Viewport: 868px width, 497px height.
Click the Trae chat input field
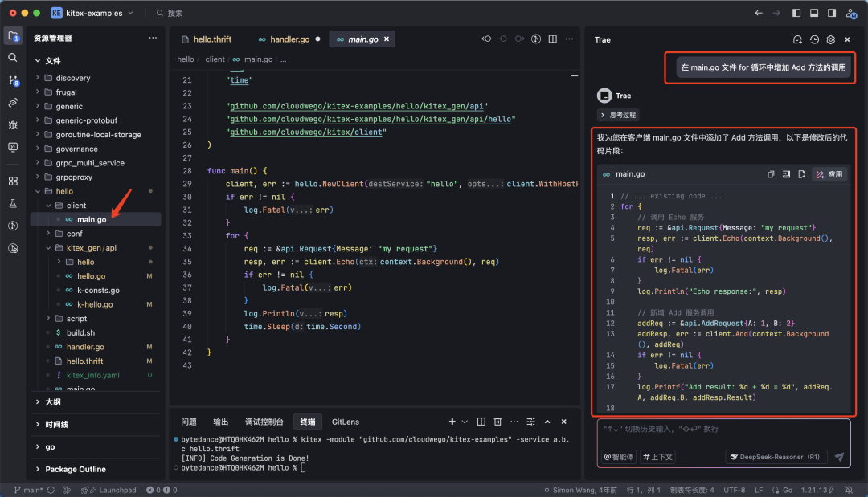tap(723, 430)
